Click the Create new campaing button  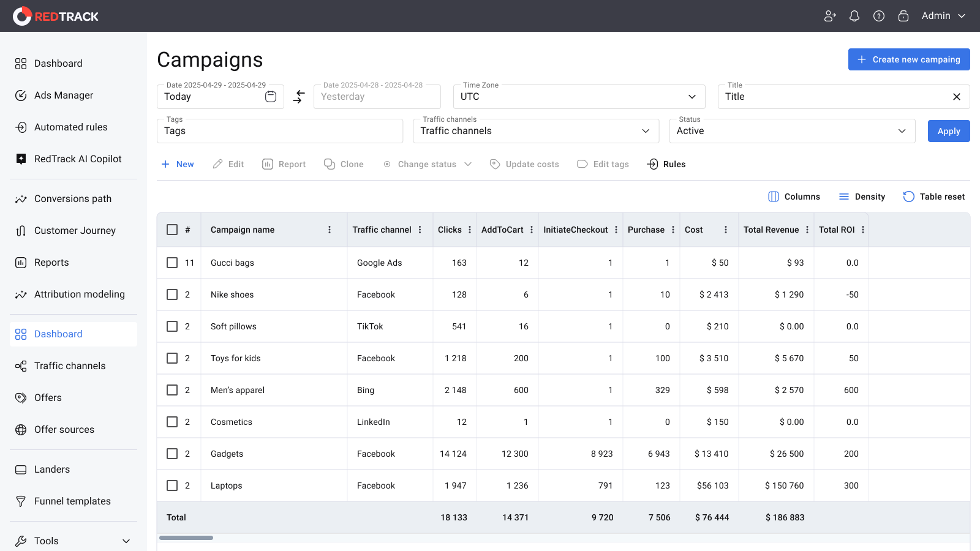[x=909, y=59]
